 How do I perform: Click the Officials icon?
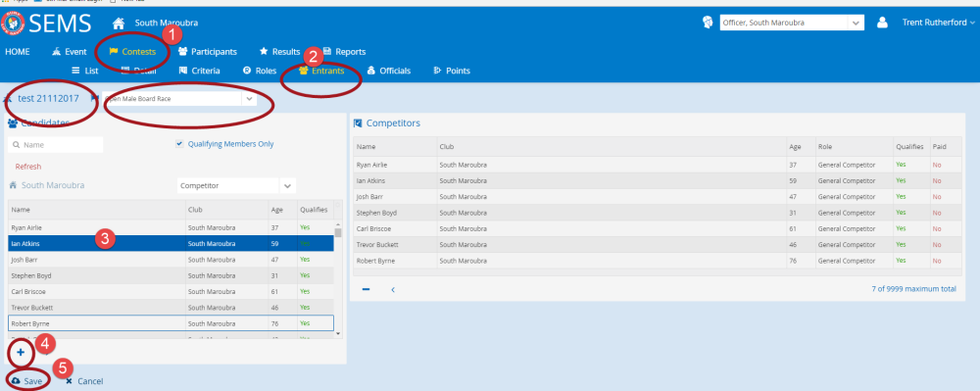click(x=371, y=71)
